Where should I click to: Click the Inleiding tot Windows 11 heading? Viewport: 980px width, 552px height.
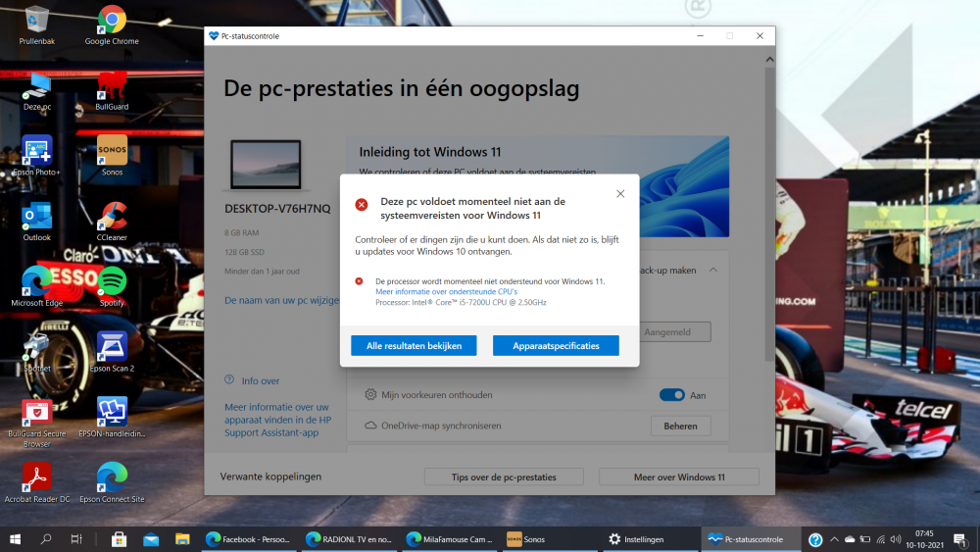click(430, 152)
